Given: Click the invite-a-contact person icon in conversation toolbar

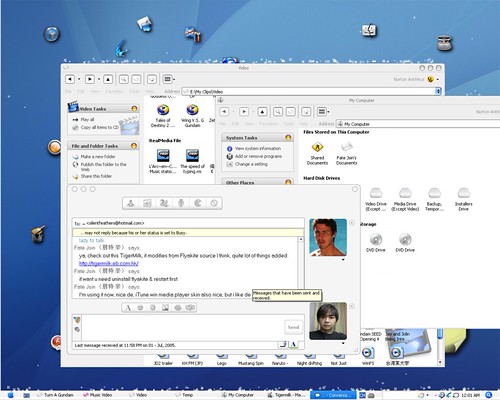Looking at the screenshot, I should pos(131,203).
